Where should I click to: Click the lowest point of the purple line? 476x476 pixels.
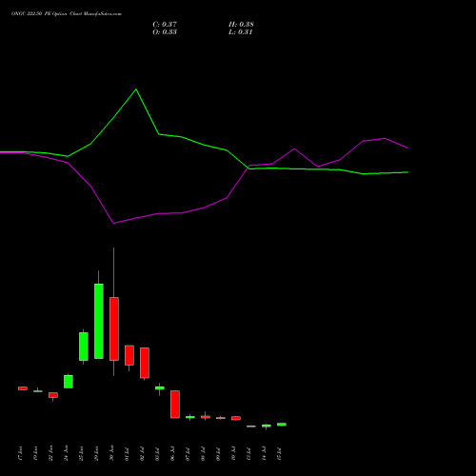pyautogui.click(x=113, y=224)
